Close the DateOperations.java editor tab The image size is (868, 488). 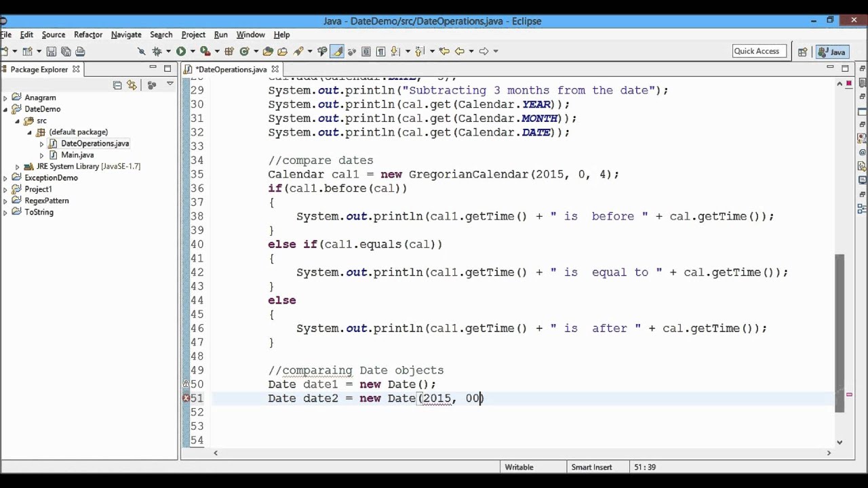pyautogui.click(x=275, y=69)
